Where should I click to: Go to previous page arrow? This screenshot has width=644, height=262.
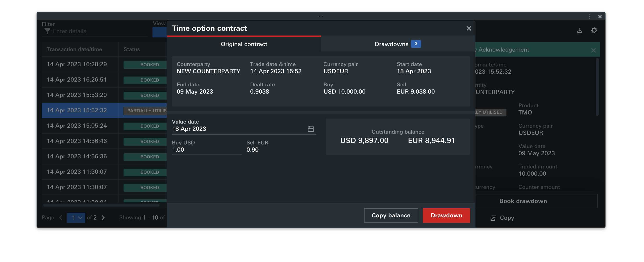point(61,218)
